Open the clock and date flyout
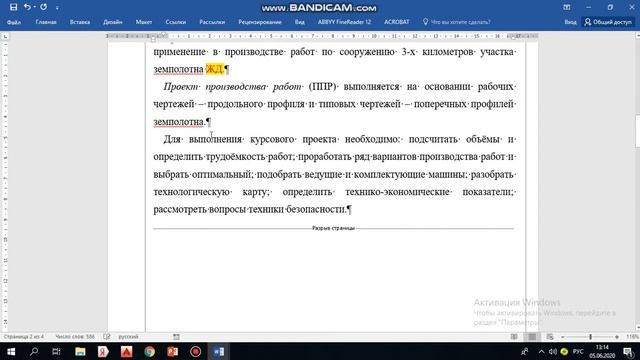Image resolution: width=640 pixels, height=360 pixels. click(x=602, y=351)
